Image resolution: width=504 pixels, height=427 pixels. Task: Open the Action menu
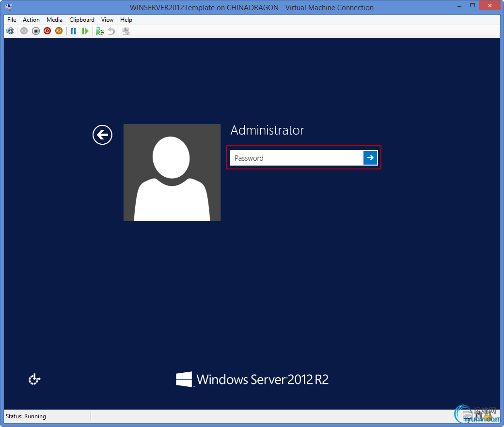pyautogui.click(x=31, y=19)
